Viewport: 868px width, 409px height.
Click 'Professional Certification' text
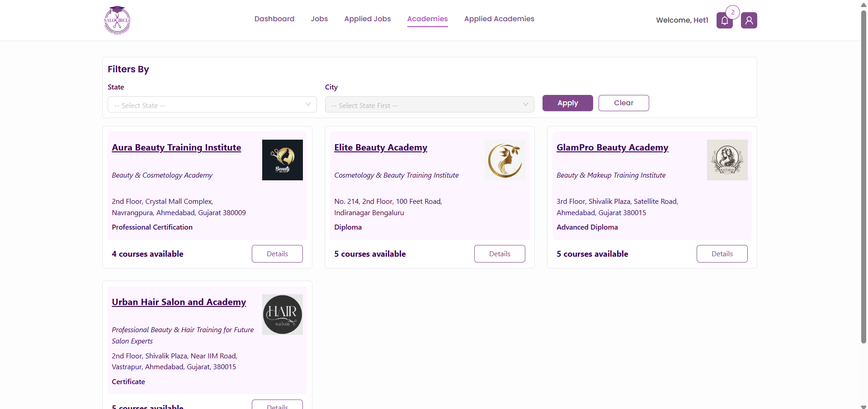click(x=152, y=227)
